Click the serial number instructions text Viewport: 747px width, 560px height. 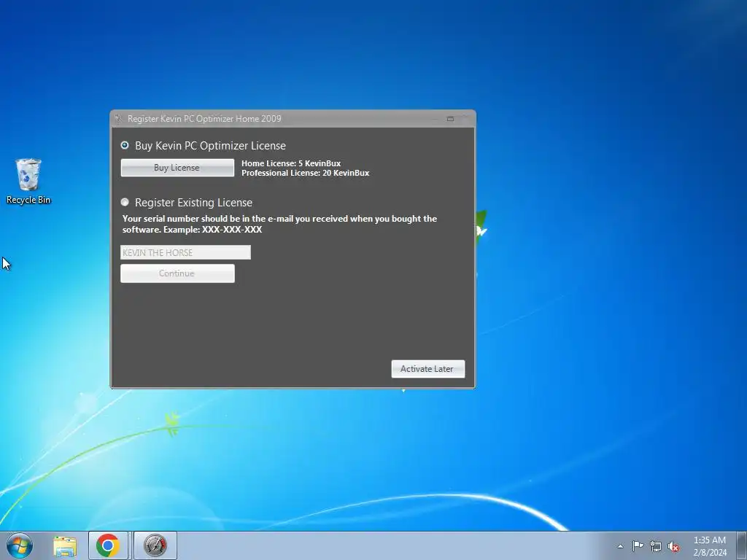pos(279,224)
